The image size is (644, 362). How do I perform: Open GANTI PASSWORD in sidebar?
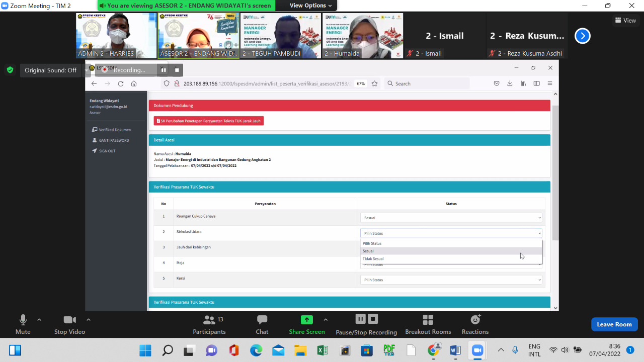[110, 140]
